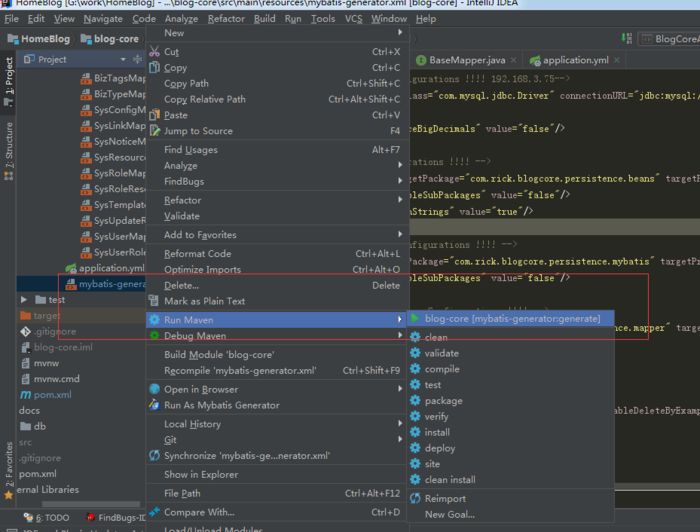This screenshot has width=700, height=532.
Task: Click New Goal... in Maven submenu
Action: point(449,514)
